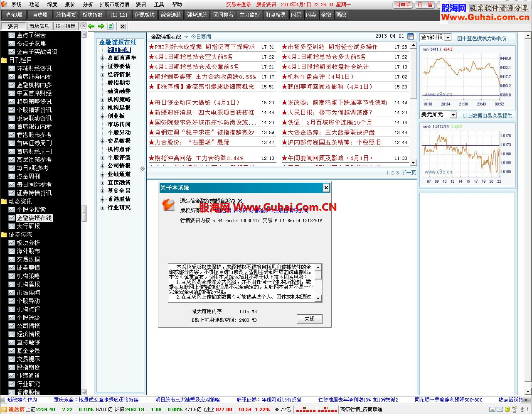Select the 资讯 tab
The image size is (532, 414).
pyautogui.click(x=13, y=26)
